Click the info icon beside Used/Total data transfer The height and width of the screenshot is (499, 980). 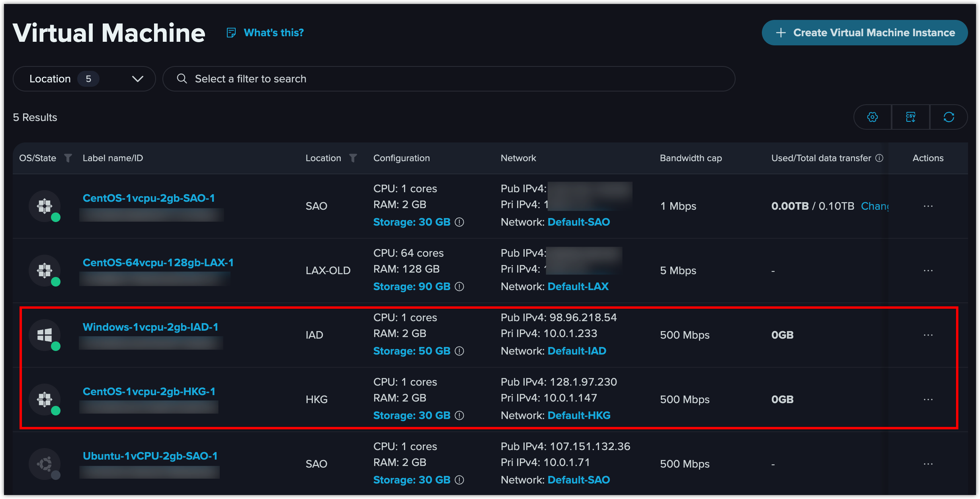[879, 158]
